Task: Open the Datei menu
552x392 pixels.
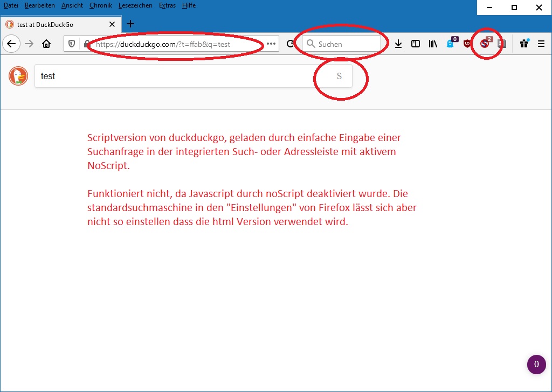Action: (x=11, y=5)
